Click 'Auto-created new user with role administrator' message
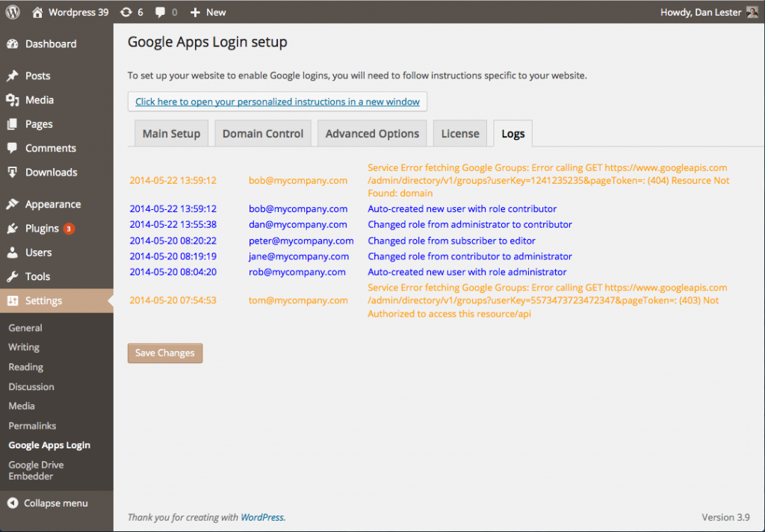Viewport: 765px width, 532px height. click(467, 272)
